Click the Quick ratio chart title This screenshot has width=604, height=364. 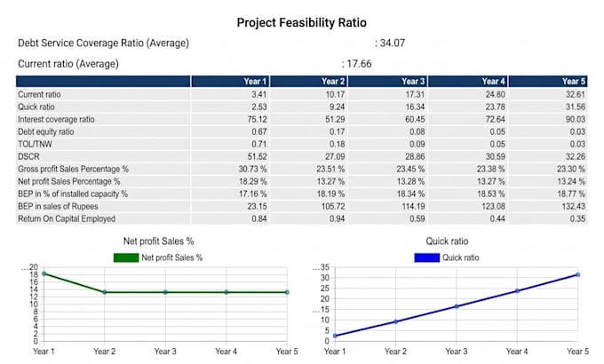click(x=447, y=241)
